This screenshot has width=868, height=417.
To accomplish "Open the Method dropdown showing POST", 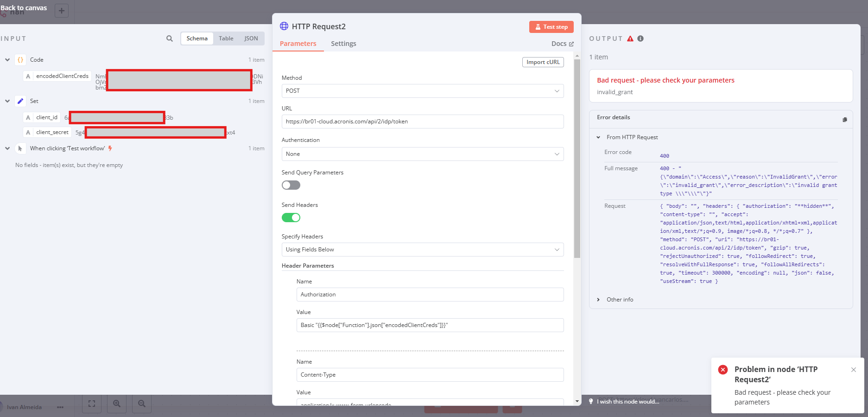I will click(x=423, y=91).
